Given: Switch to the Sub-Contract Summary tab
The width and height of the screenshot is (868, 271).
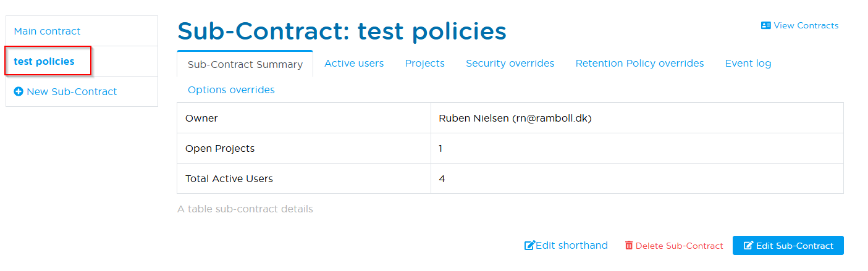Looking at the screenshot, I should pos(245,64).
